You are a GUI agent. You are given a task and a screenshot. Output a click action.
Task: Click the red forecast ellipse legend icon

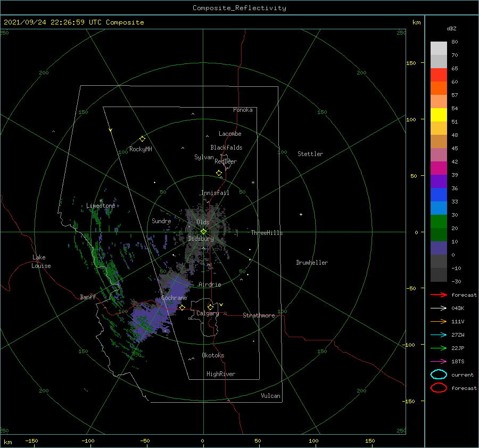point(439,388)
